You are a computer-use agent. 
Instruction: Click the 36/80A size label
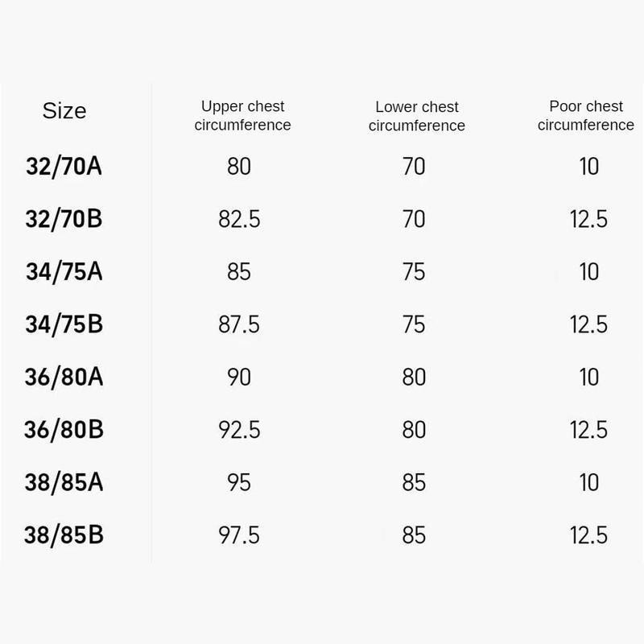(64, 377)
